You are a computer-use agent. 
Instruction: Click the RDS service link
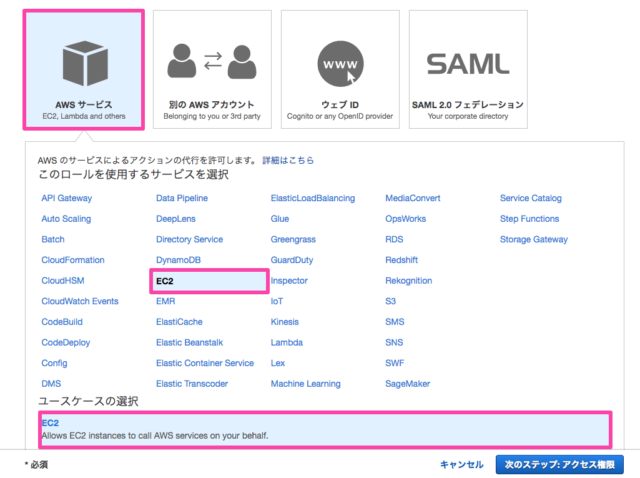point(394,240)
